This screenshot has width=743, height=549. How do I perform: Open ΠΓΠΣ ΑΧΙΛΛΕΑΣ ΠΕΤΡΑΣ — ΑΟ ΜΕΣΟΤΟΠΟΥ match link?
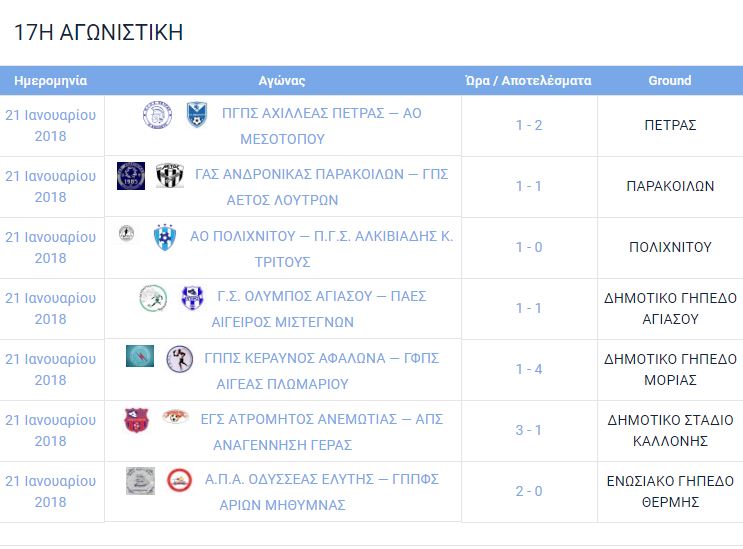click(x=321, y=126)
